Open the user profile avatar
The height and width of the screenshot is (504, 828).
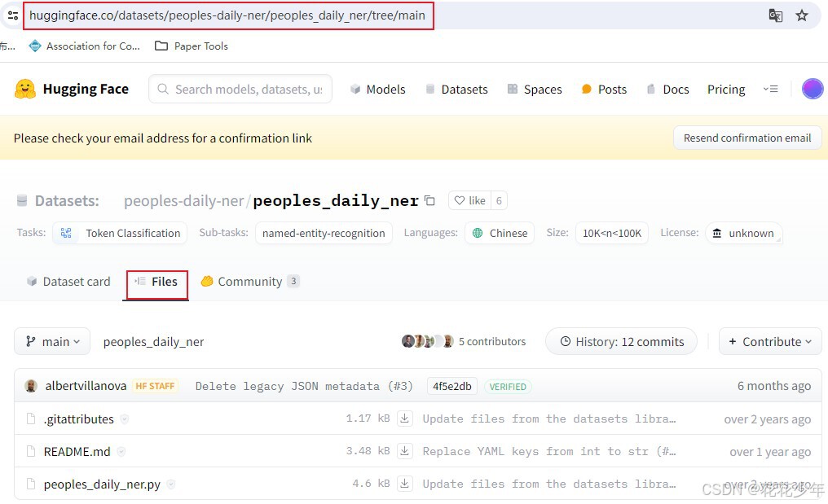pos(812,90)
